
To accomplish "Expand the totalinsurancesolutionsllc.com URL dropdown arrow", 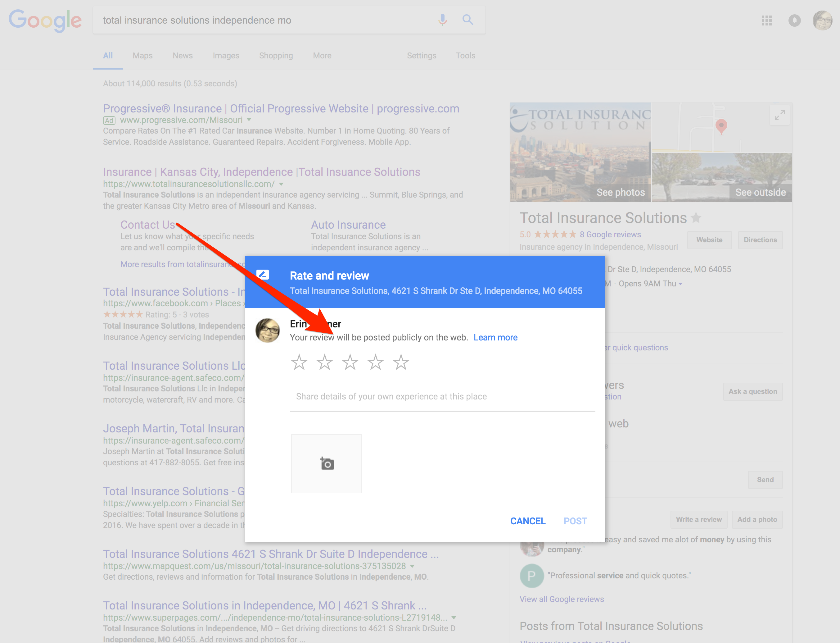I will coord(281,184).
